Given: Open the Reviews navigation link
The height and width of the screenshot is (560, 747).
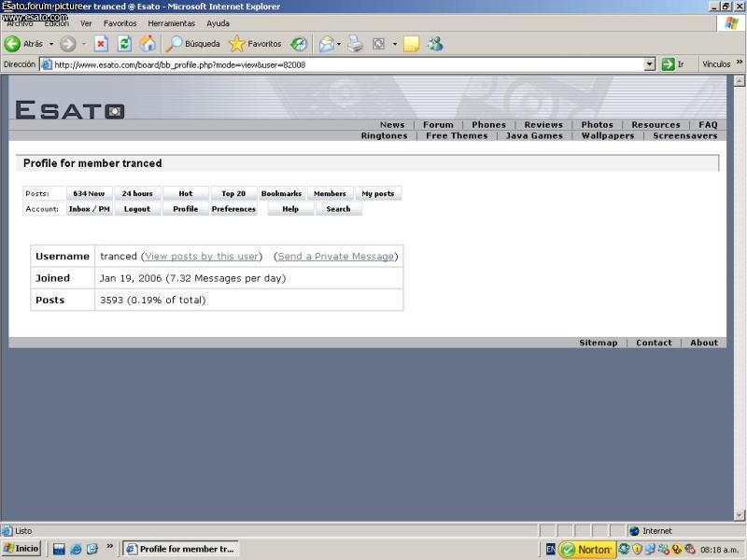Looking at the screenshot, I should (543, 125).
